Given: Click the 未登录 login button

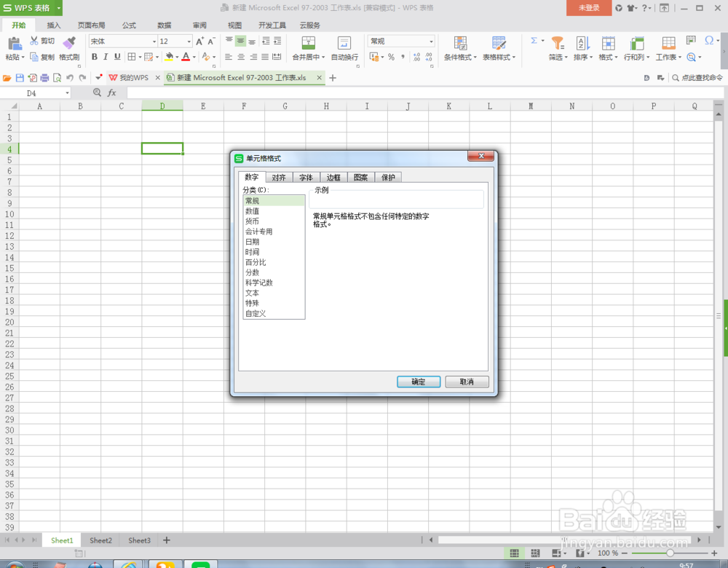Looking at the screenshot, I should click(x=589, y=8).
